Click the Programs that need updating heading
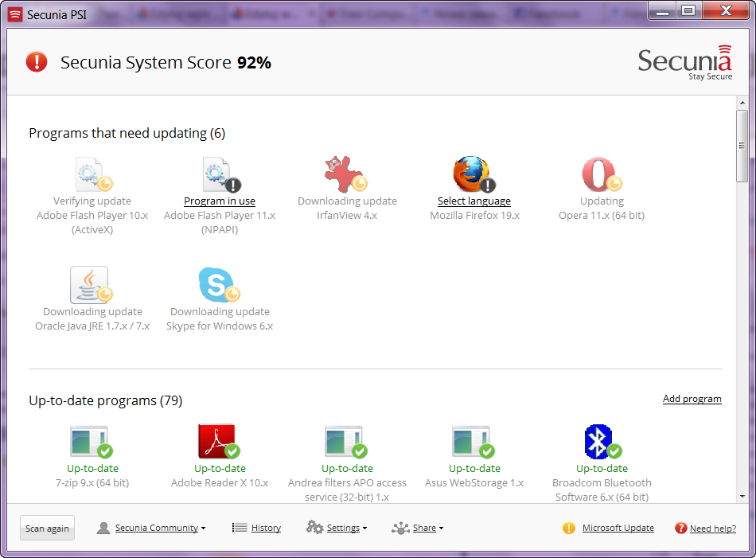This screenshot has height=558, width=756. point(127,133)
